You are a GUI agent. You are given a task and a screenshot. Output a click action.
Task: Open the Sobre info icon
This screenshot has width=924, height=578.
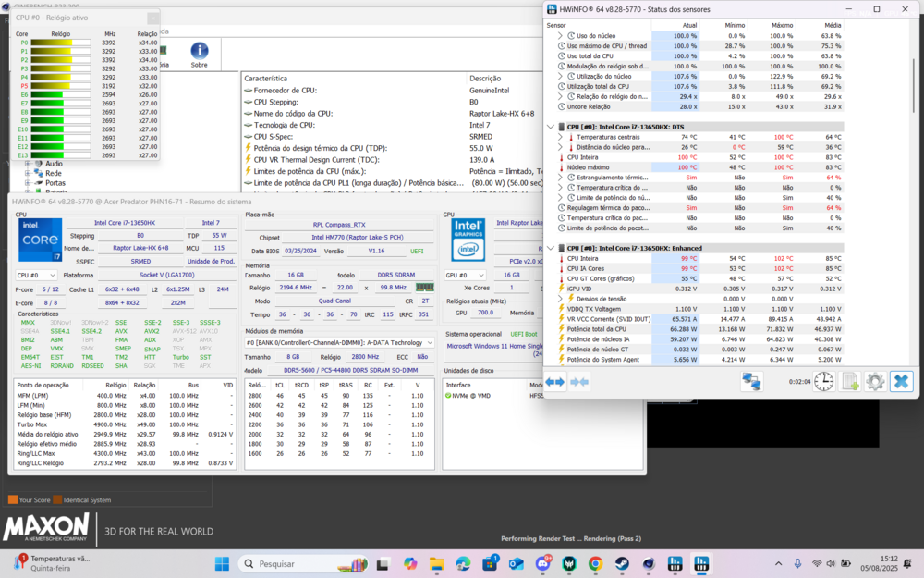pos(199,51)
